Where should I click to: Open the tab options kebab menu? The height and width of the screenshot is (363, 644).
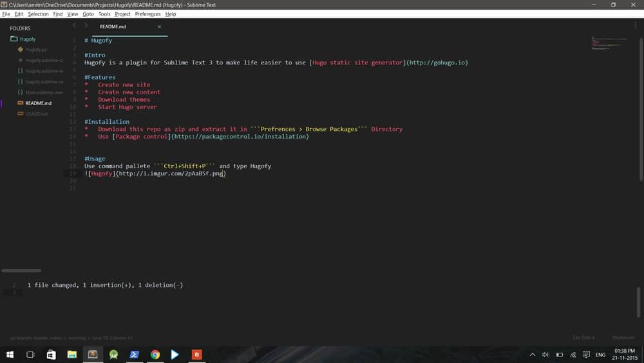point(635,26)
